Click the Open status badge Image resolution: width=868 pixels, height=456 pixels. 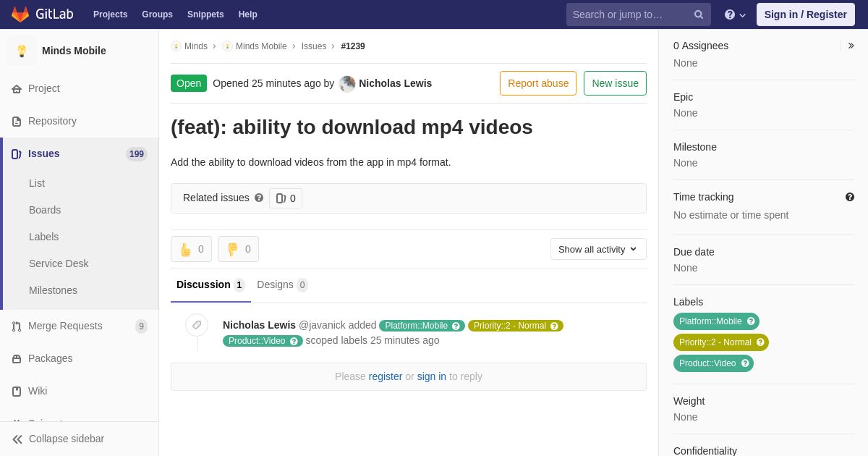(x=189, y=83)
